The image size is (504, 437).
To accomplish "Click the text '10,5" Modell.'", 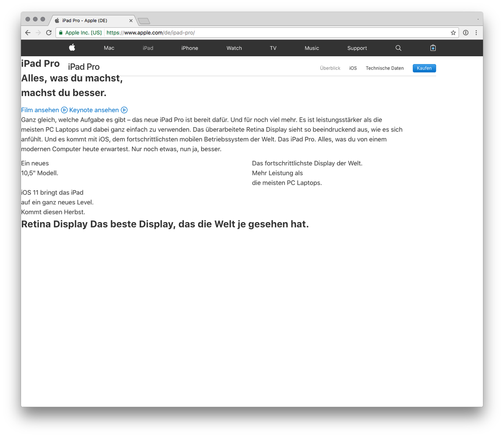I will coord(40,173).
